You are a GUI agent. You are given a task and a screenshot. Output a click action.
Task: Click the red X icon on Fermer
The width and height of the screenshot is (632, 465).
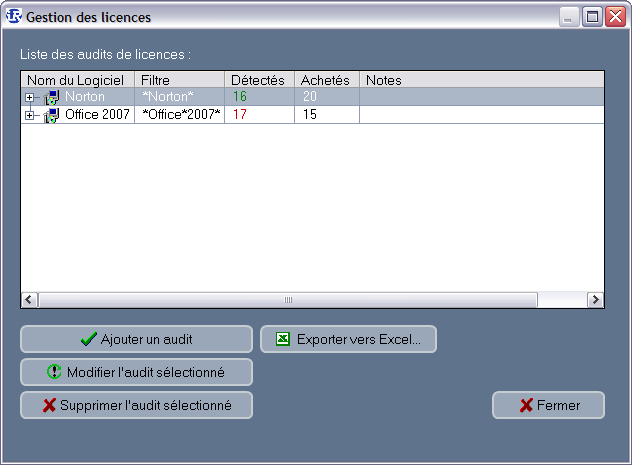pyautogui.click(x=526, y=405)
